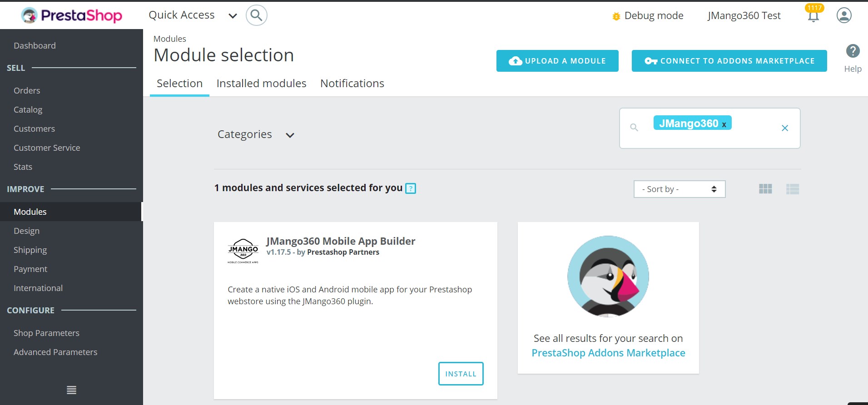Click the JMango360 module logo
Image resolution: width=868 pixels, height=405 pixels.
(243, 251)
